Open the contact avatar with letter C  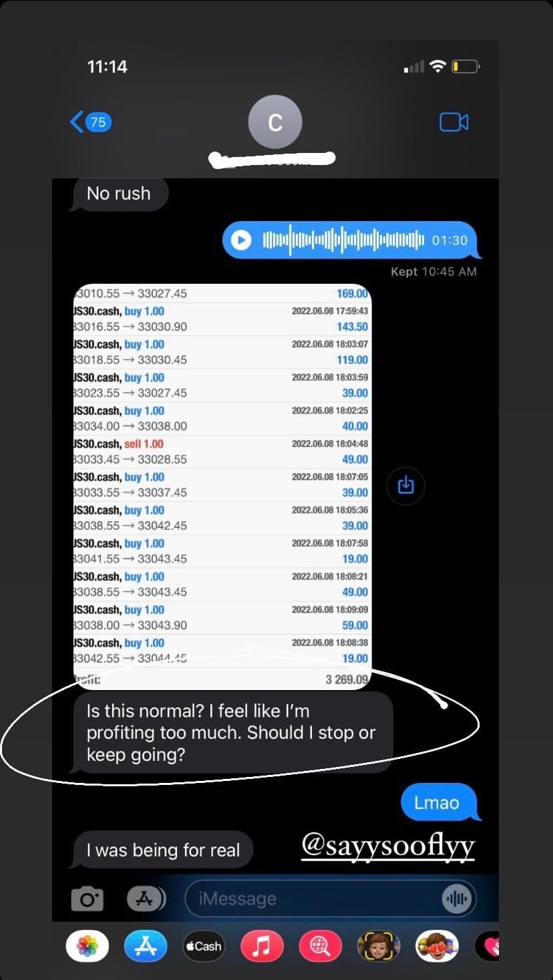[275, 122]
